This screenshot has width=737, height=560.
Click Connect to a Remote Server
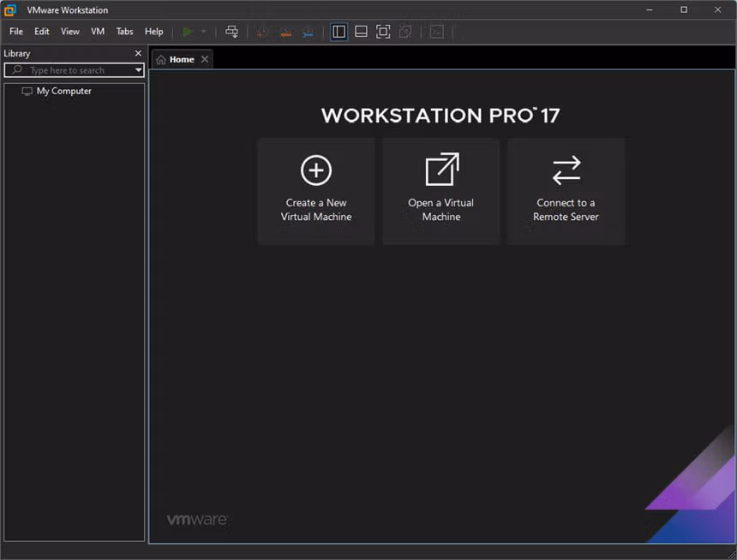[x=566, y=192]
